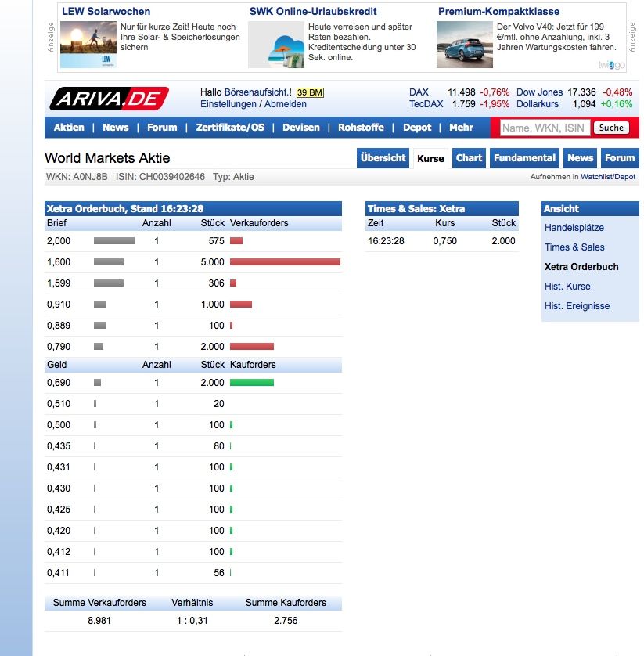644x656 pixels.
Task: Open the LEW Solarwochen ad image
Action: pyautogui.click(x=88, y=45)
